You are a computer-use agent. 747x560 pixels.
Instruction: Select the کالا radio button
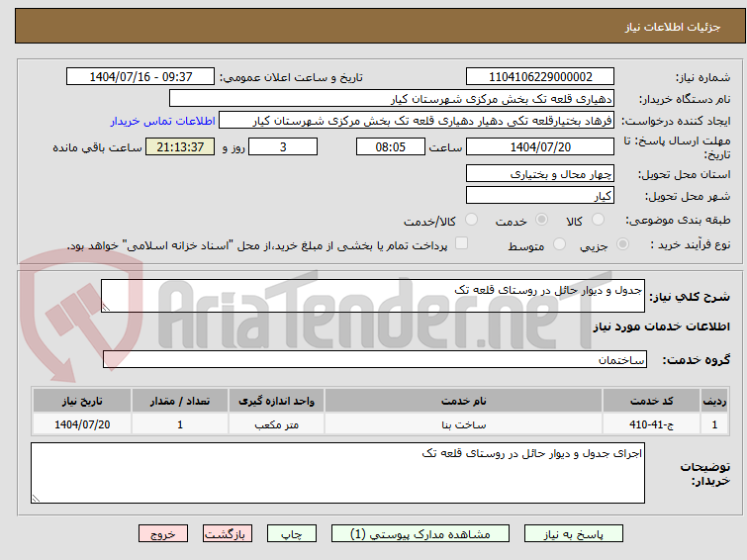598,220
